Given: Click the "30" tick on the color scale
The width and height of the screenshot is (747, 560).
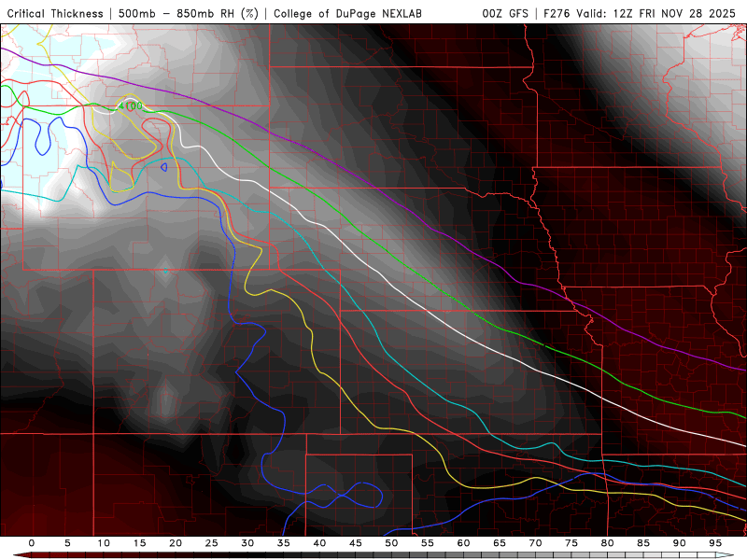Looking at the screenshot, I should tap(247, 543).
